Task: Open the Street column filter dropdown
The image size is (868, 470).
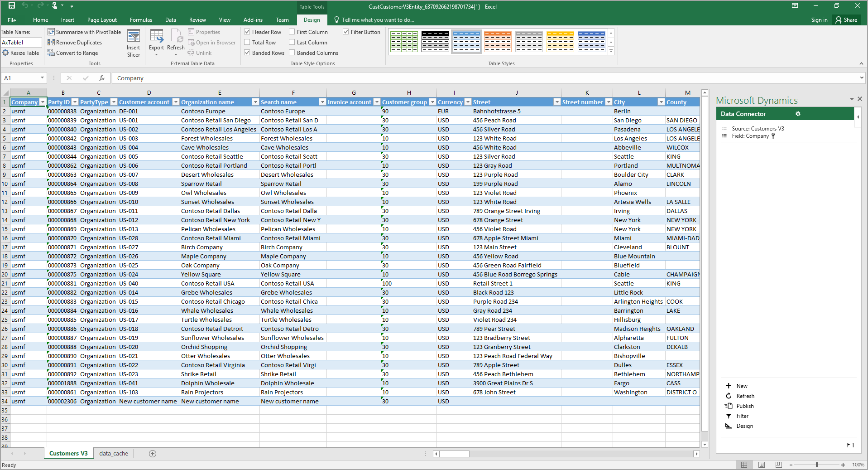Action: tap(557, 102)
